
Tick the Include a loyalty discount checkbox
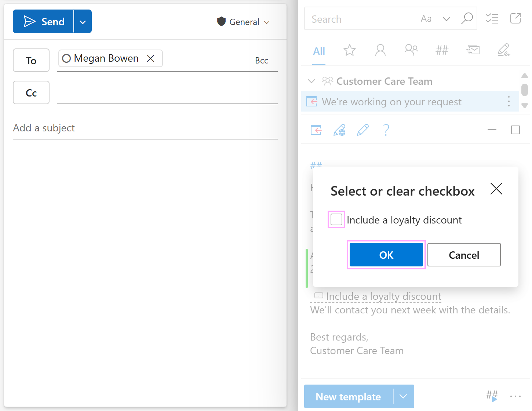[x=336, y=219]
